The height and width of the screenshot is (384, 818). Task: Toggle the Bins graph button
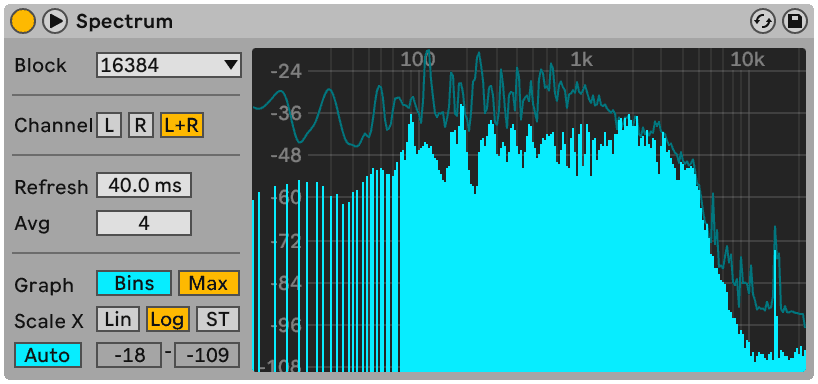(x=134, y=283)
